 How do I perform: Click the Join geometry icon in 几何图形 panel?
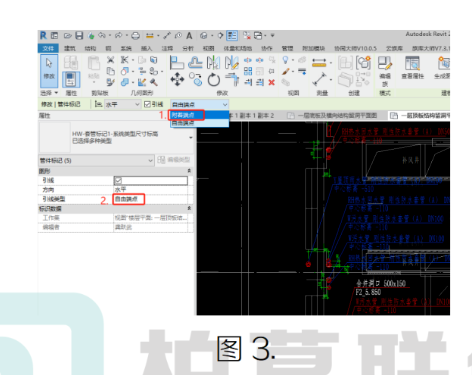coord(125,82)
